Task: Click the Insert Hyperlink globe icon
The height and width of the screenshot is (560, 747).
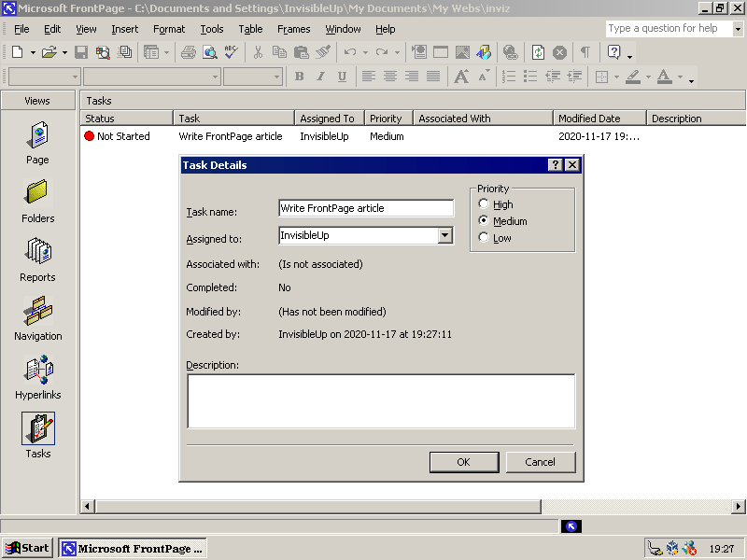Action: click(510, 52)
